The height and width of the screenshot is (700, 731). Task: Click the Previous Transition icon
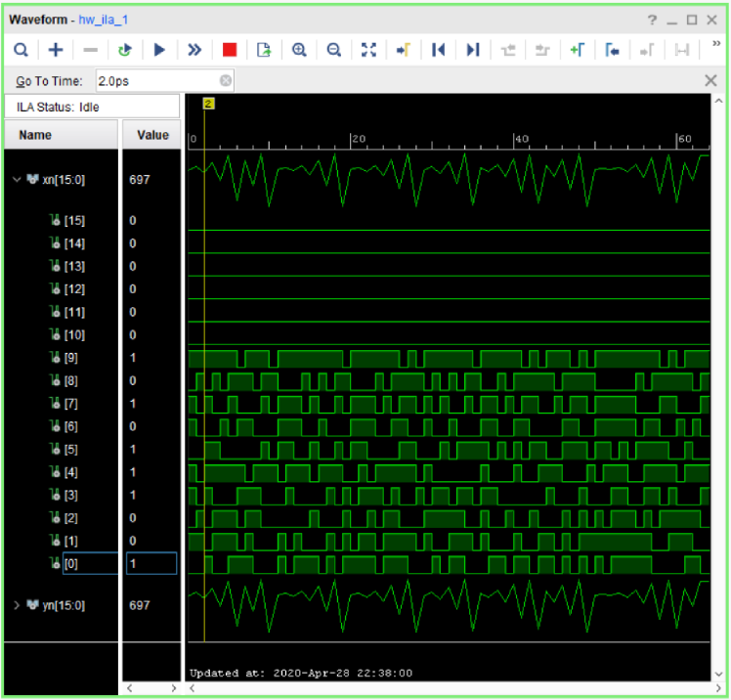tap(508, 50)
